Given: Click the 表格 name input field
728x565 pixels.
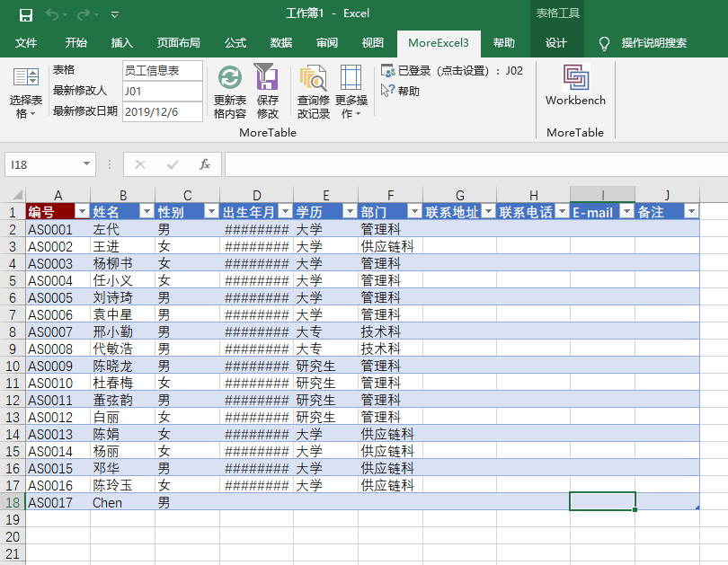Looking at the screenshot, I should click(162, 70).
